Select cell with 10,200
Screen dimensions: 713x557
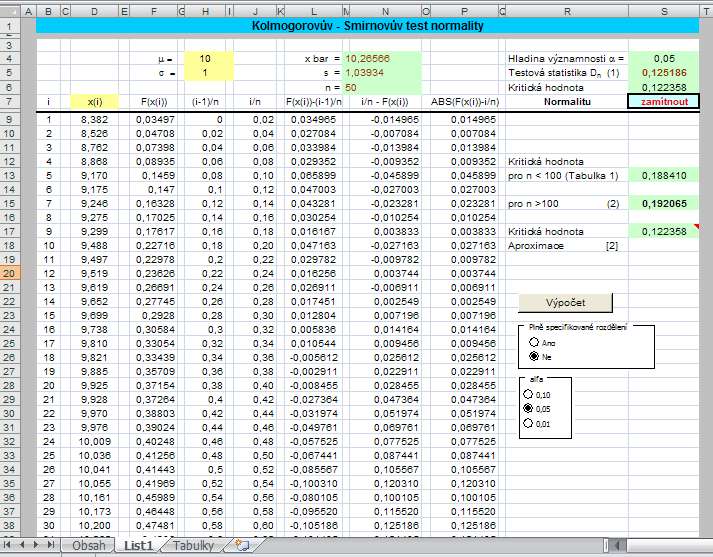(95, 526)
